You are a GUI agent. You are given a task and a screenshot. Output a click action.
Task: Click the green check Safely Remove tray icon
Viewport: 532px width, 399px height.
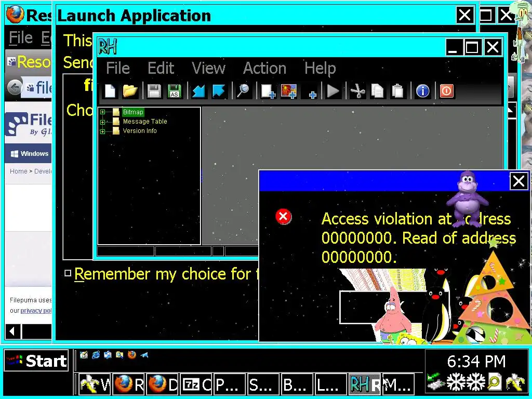[x=435, y=382]
